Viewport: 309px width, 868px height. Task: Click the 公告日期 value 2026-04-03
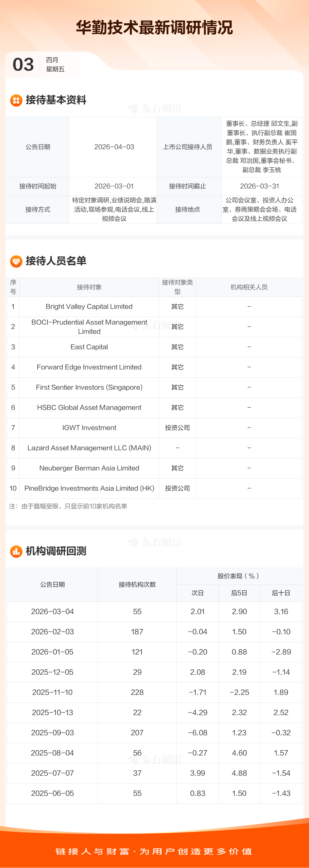coord(114,147)
